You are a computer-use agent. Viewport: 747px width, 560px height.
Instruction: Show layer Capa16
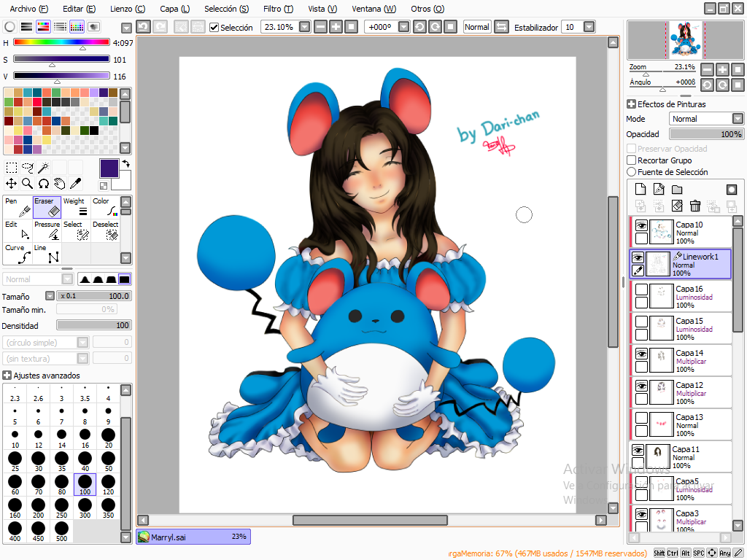pos(642,289)
